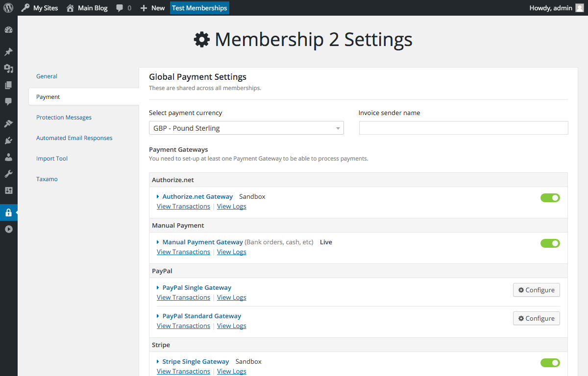
Task: Open the New content menu
Action: coord(152,8)
